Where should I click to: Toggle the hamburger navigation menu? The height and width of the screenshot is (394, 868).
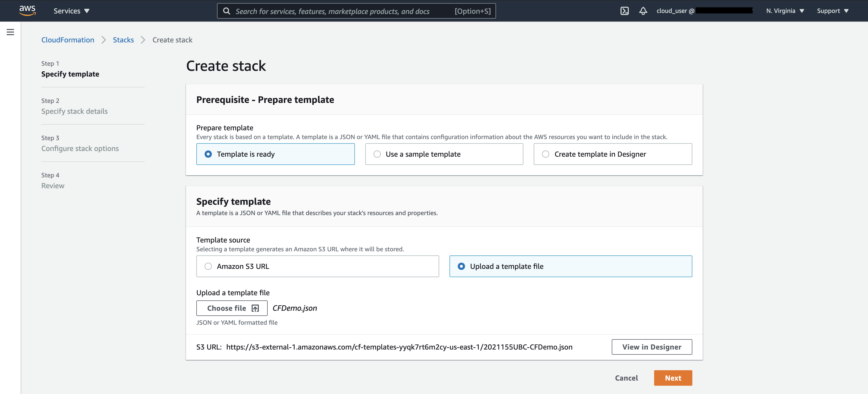coord(10,32)
